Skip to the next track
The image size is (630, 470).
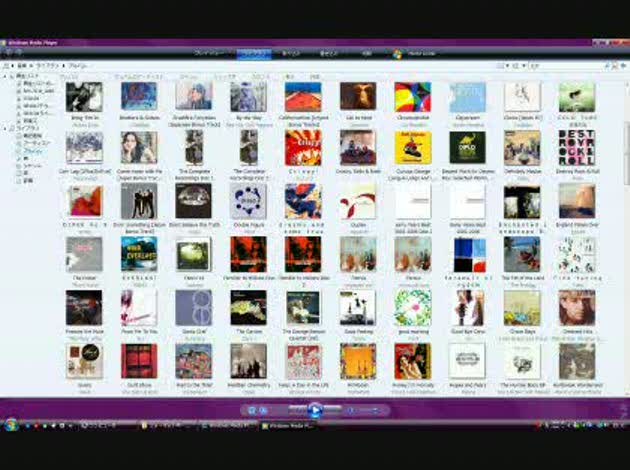pos(332,410)
